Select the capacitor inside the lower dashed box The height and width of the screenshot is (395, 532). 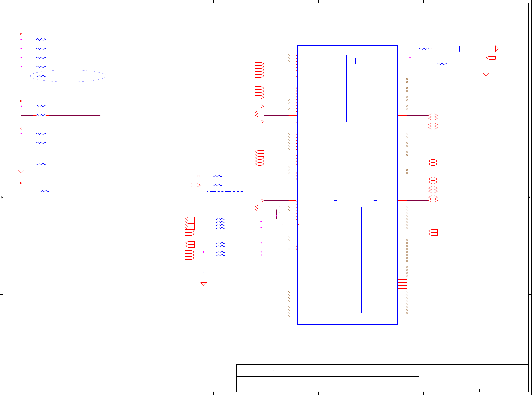pyautogui.click(x=203, y=271)
